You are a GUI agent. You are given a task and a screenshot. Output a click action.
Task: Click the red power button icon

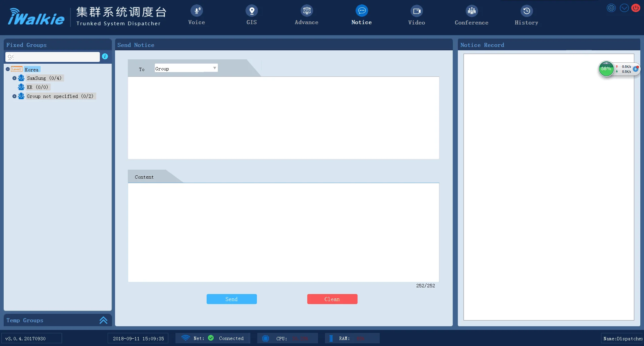click(636, 8)
